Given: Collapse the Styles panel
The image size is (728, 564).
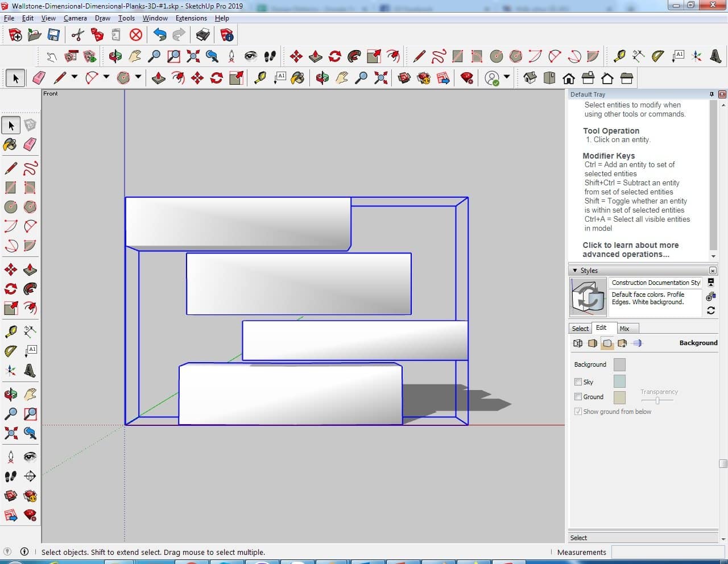Looking at the screenshot, I should 575,271.
